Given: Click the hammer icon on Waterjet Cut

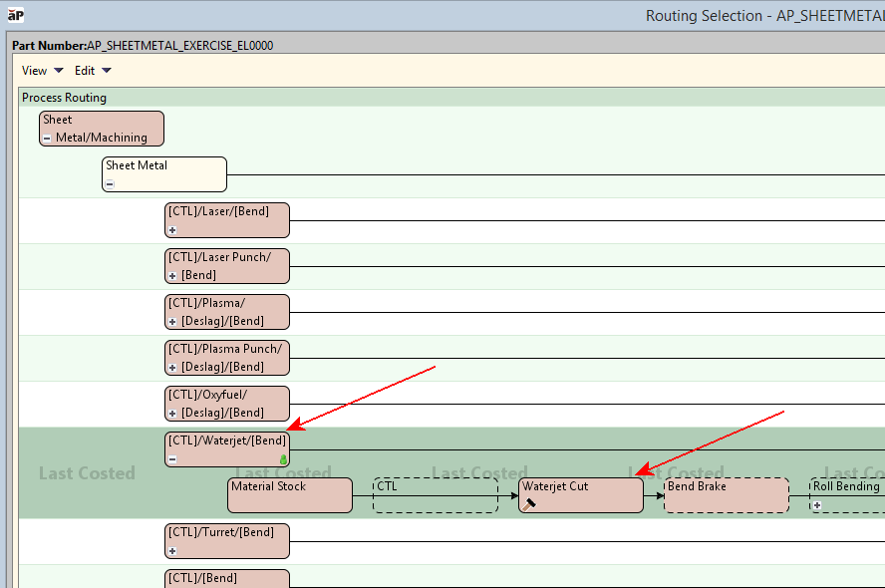Looking at the screenshot, I should click(x=528, y=504).
